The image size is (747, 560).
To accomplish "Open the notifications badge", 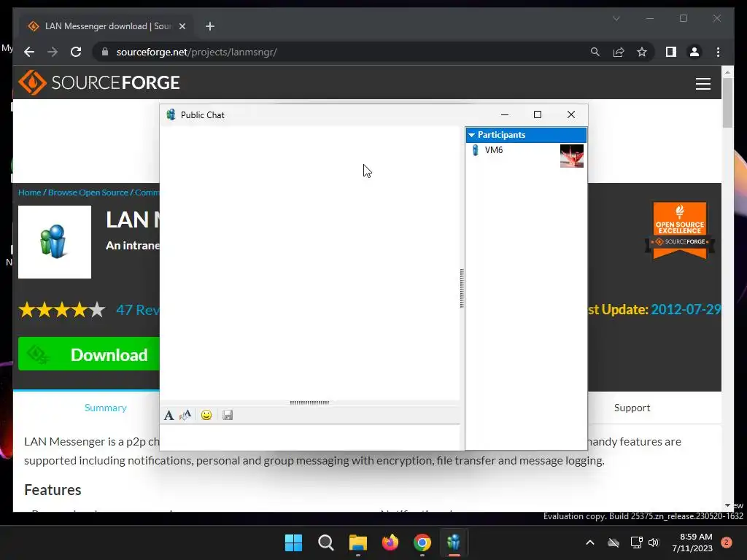I will [727, 542].
